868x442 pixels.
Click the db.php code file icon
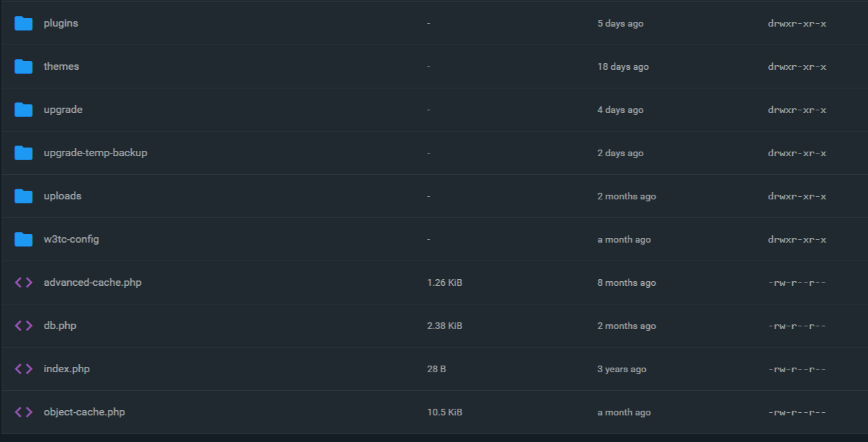(x=23, y=326)
